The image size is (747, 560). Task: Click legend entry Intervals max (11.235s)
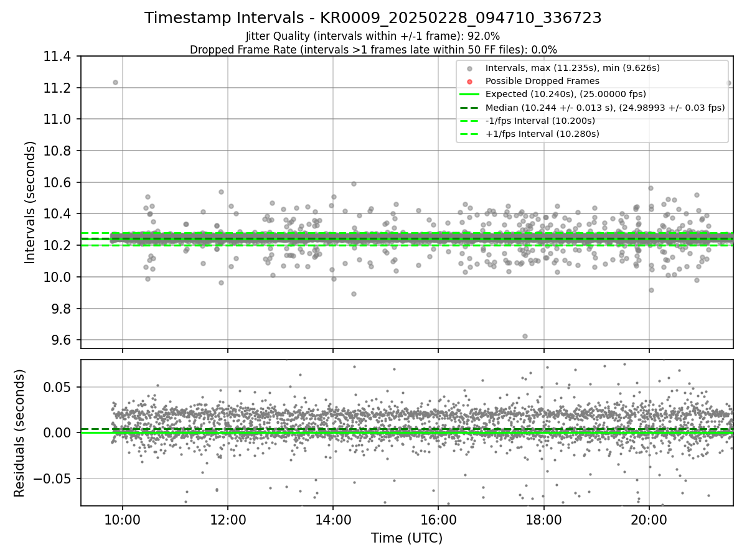573,67
